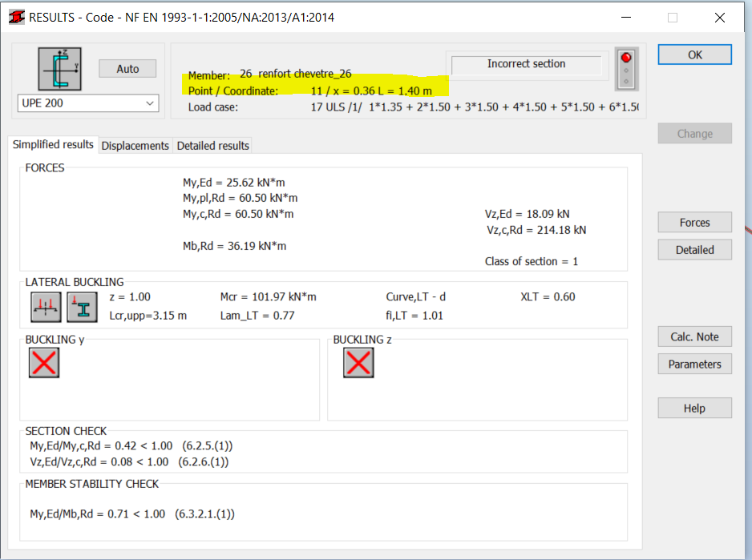Screen dimensions: 752x560
Task: Click the UPE section profile icon
Action: (x=60, y=69)
